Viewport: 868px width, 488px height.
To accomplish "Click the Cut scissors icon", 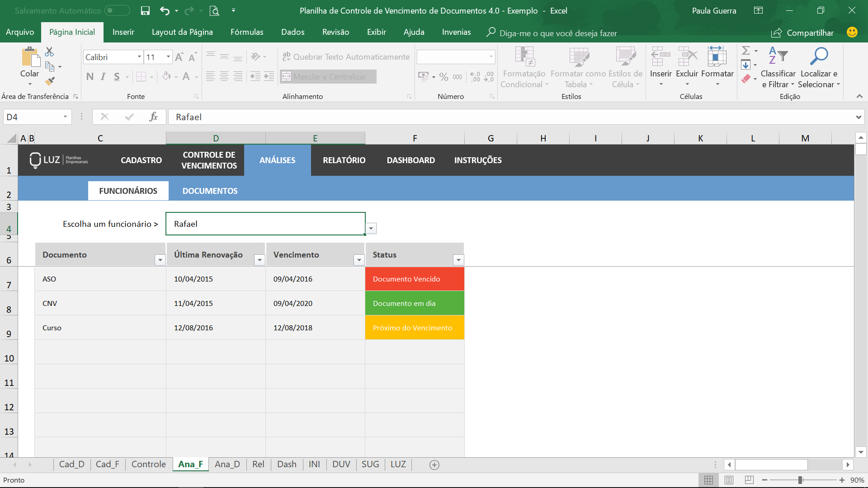I will click(x=49, y=52).
